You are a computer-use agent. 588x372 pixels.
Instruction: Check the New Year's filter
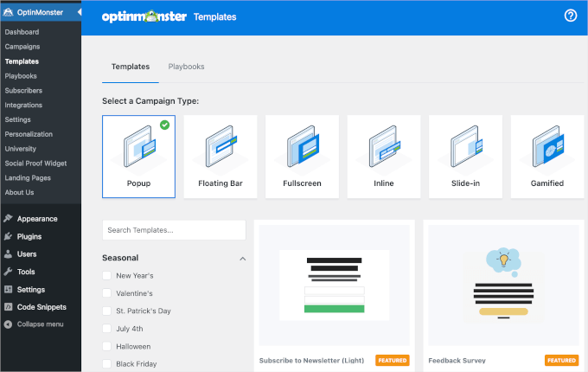107,276
